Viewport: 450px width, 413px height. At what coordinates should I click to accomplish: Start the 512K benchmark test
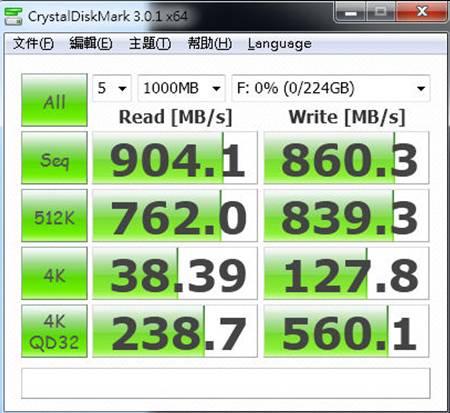coord(54,216)
